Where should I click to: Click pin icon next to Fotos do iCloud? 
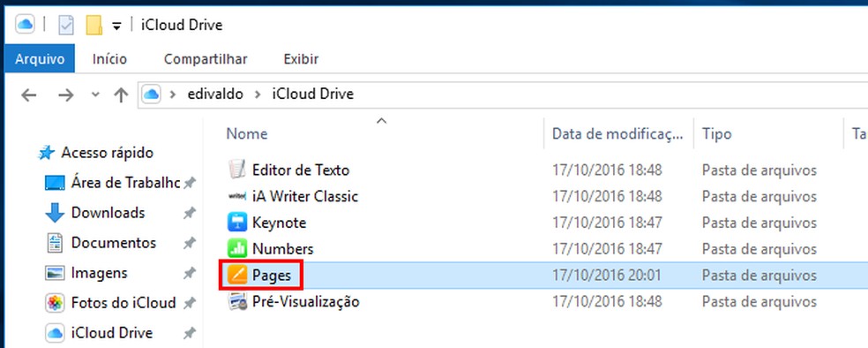pos(190,304)
